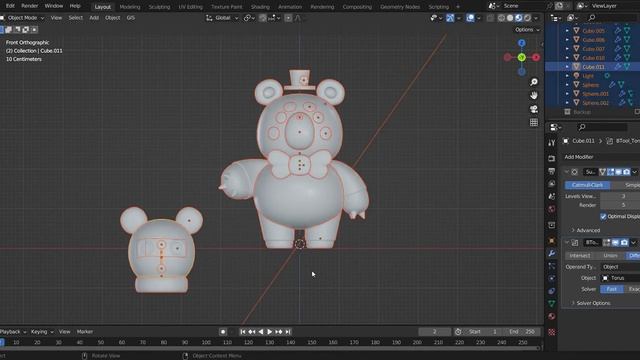640x360 pixels.
Task: Click the End frame 250 field
Action: (522, 332)
